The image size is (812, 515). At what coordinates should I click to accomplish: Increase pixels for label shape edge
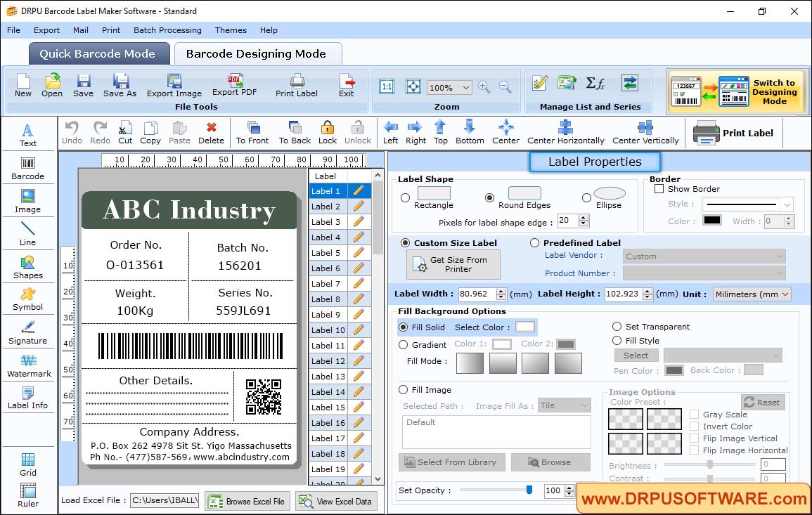pos(584,217)
